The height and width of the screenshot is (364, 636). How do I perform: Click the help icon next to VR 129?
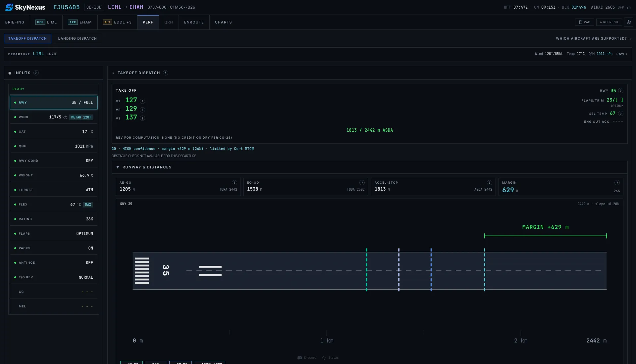pos(142,110)
